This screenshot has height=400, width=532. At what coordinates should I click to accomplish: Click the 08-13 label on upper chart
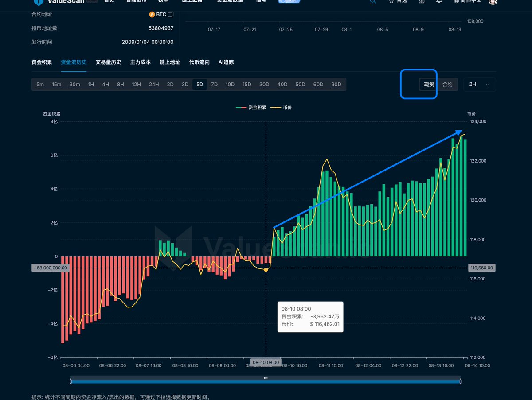tap(455, 30)
